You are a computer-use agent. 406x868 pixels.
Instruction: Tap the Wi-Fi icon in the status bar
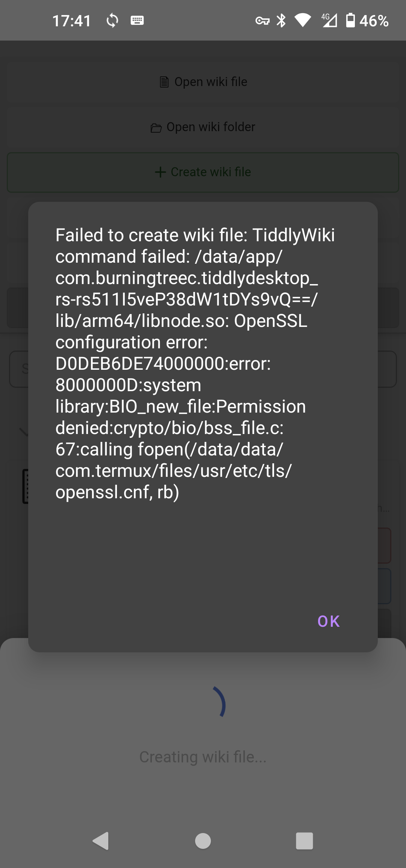click(x=303, y=20)
